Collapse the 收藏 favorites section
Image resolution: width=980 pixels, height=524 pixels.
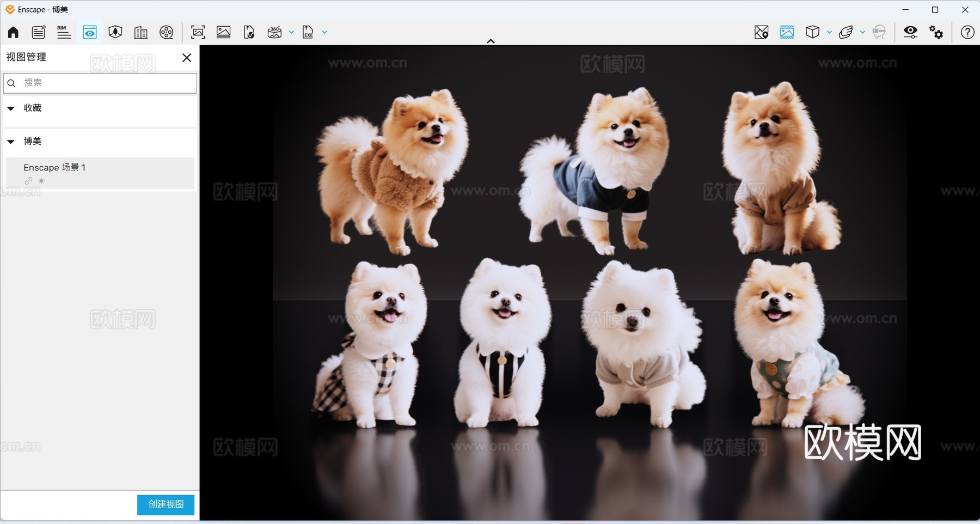[x=11, y=108]
